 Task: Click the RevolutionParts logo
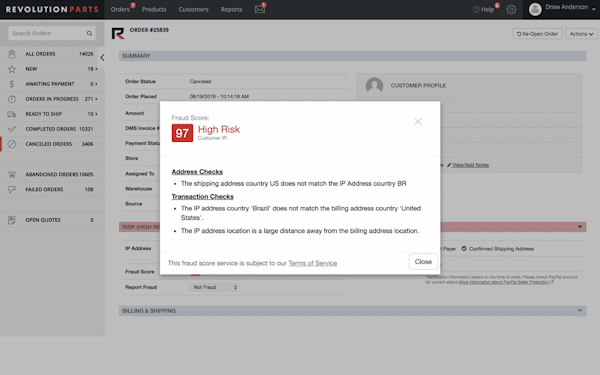pyautogui.click(x=52, y=9)
